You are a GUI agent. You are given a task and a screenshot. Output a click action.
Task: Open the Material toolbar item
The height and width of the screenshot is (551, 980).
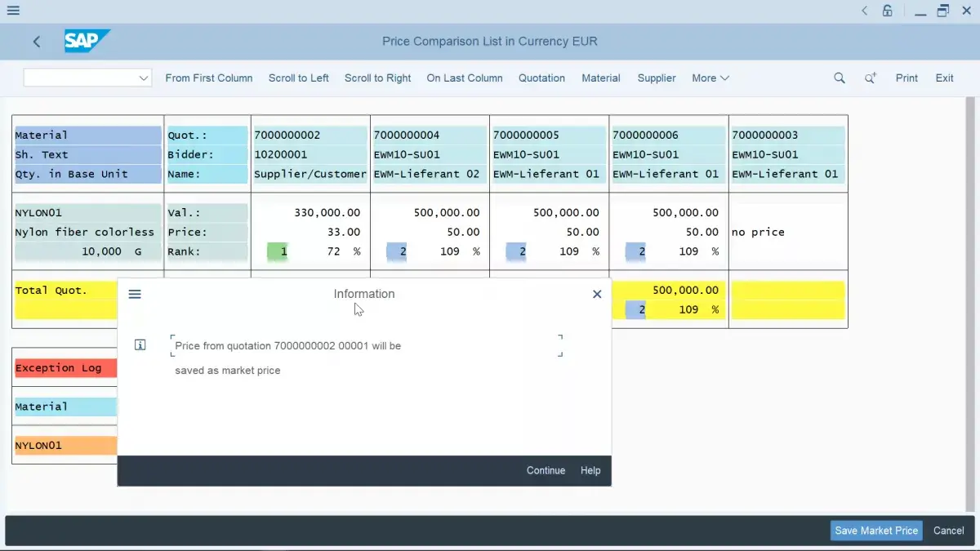(x=601, y=78)
